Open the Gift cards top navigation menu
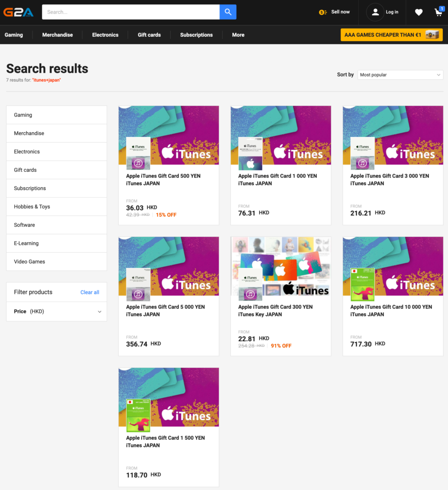The width and height of the screenshot is (448, 490). 149,34
